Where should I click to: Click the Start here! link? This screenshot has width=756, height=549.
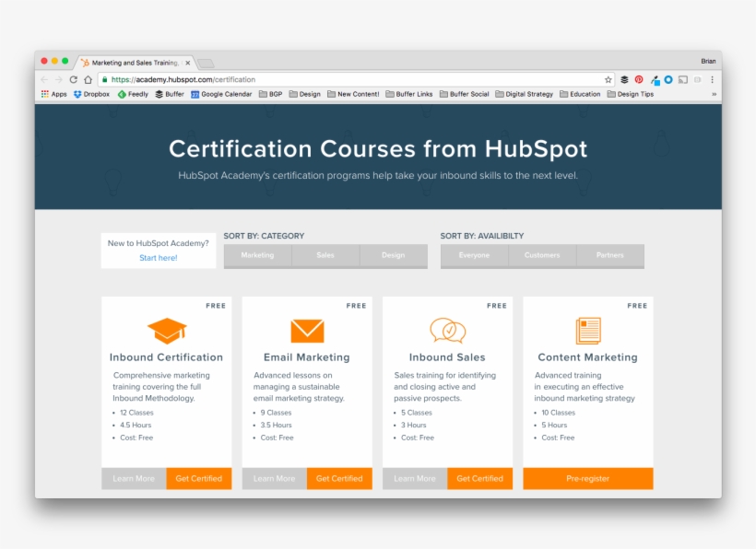pyautogui.click(x=159, y=258)
